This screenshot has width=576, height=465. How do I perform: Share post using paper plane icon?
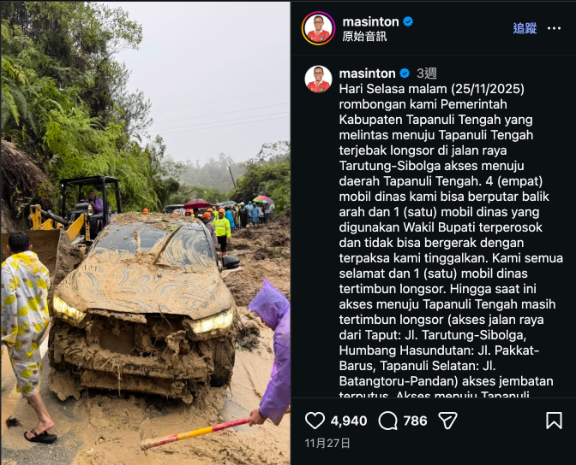[x=448, y=421]
